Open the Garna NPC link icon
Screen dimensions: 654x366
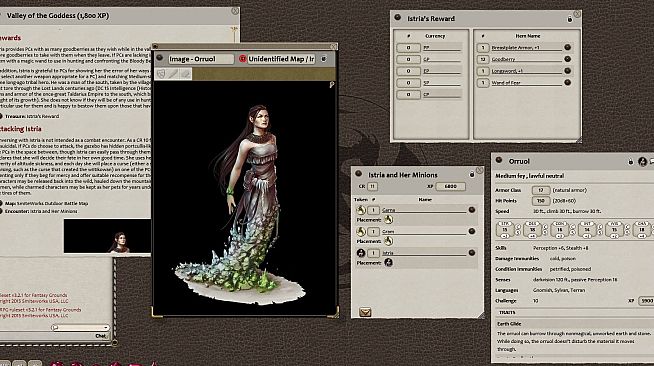[472, 210]
